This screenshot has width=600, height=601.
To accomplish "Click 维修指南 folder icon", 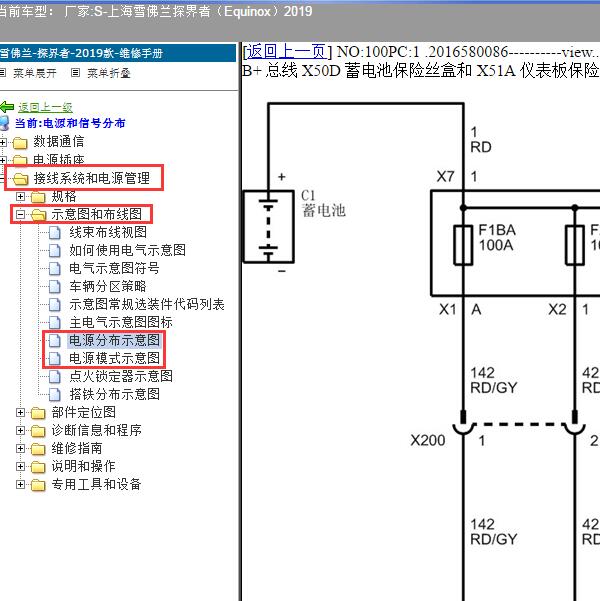I will click(38, 449).
